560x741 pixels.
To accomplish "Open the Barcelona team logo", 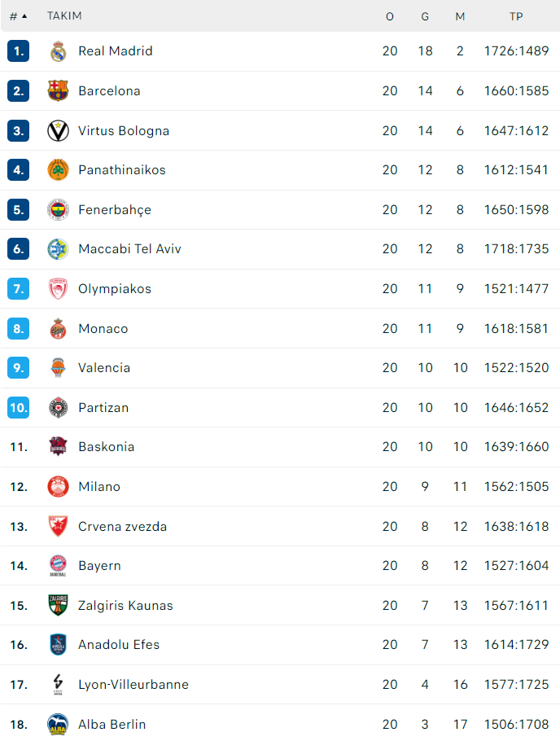I will tap(58, 90).
